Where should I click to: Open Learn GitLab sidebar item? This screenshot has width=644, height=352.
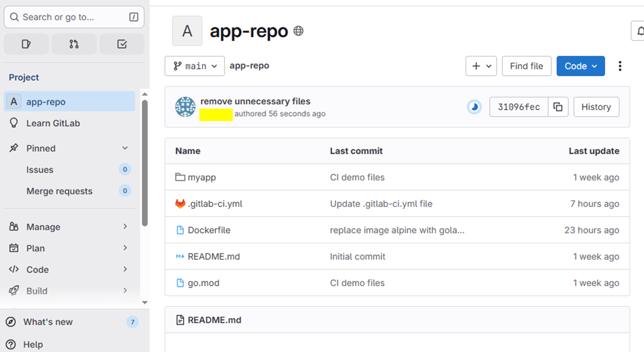pos(70,123)
